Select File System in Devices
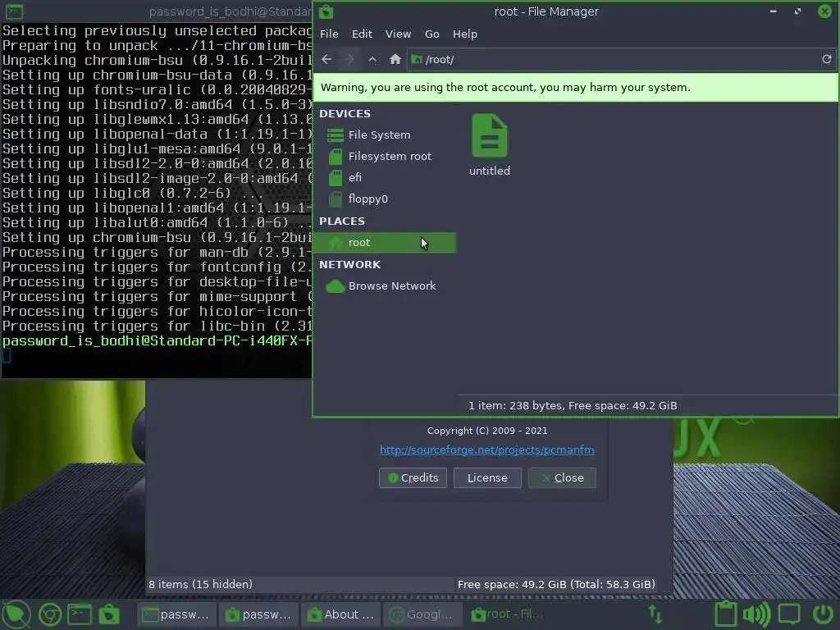This screenshot has height=630, width=840. click(385, 135)
